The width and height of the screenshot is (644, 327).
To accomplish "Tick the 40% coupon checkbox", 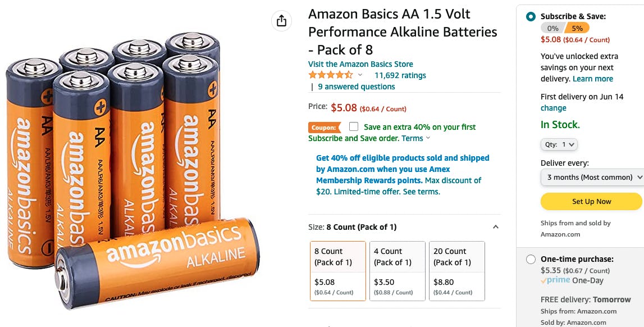I will [354, 126].
